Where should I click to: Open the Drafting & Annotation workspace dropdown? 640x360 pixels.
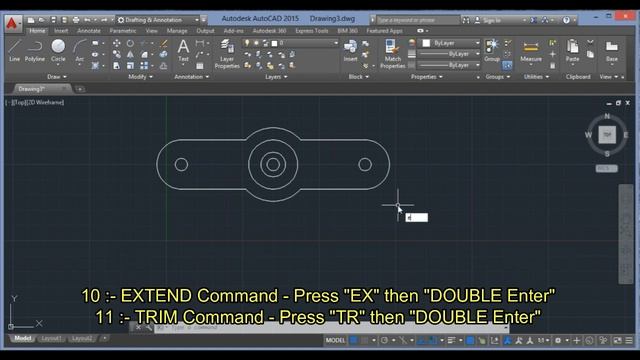tap(158, 20)
